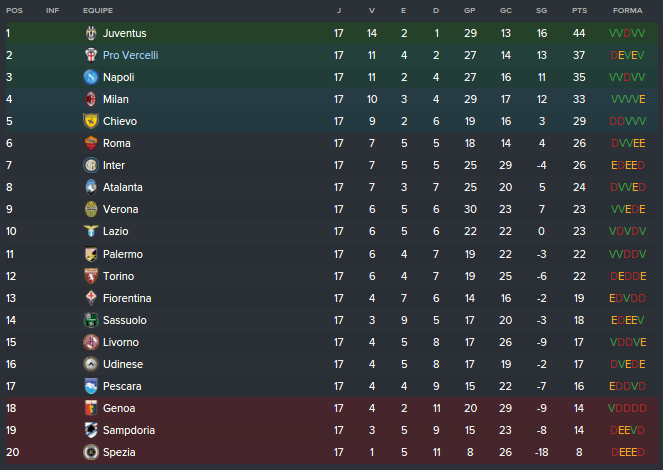
Task: Sort by the FORMA column header
Action: point(627,10)
